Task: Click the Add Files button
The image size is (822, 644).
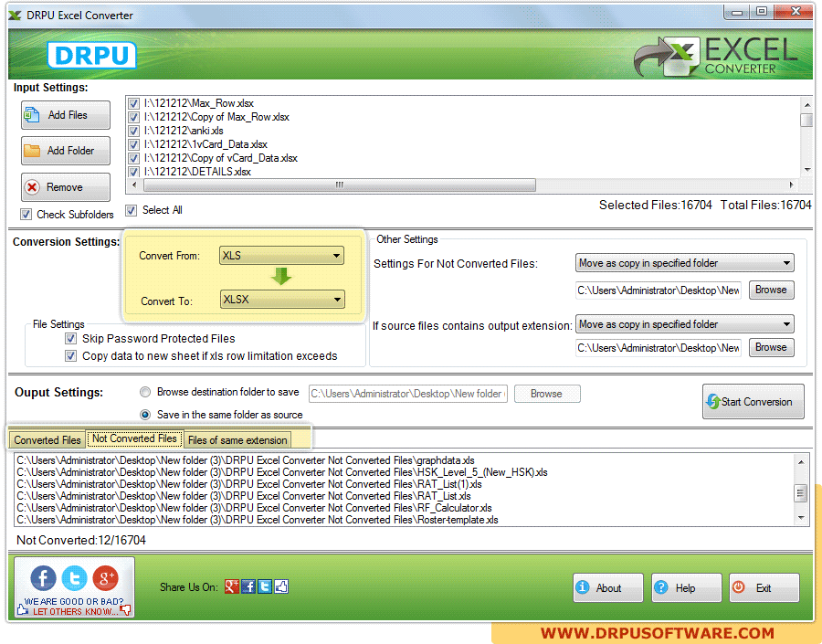Action: coord(66,115)
